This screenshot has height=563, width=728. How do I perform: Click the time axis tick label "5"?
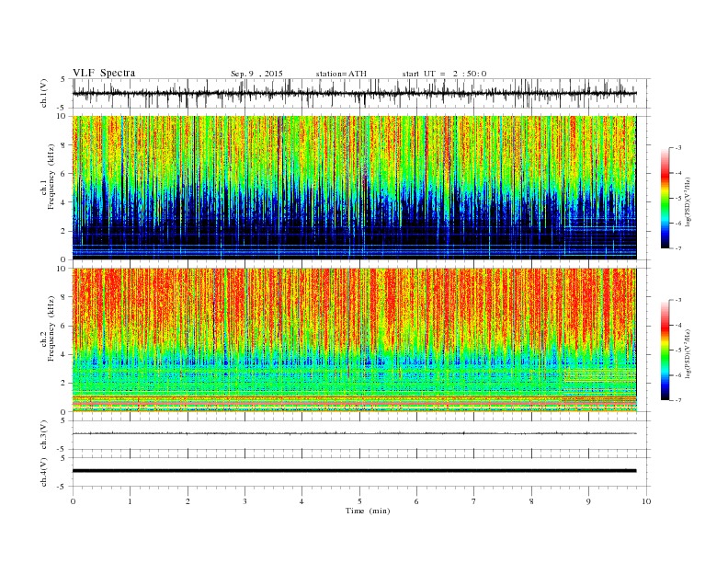(x=359, y=501)
